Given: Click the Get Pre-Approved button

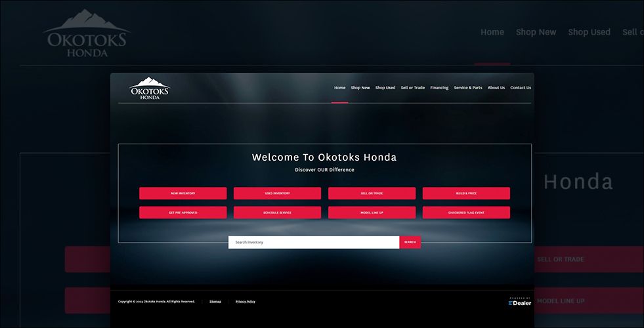Looking at the screenshot, I should tap(182, 213).
